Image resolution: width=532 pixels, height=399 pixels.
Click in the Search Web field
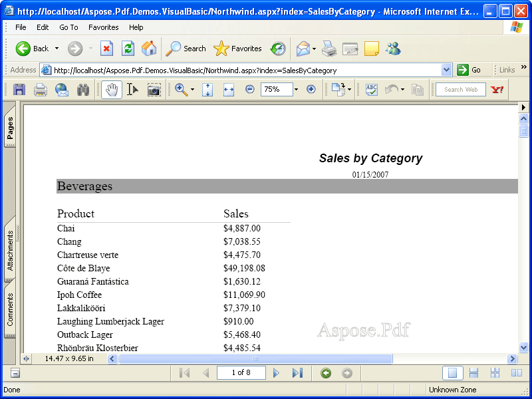(461, 90)
